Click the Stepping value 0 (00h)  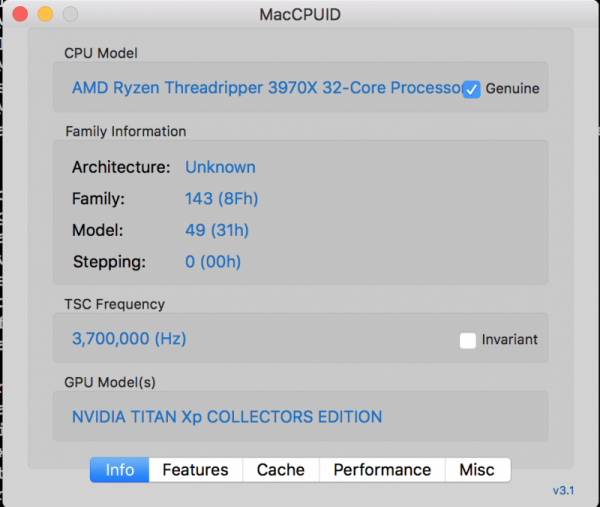(213, 263)
